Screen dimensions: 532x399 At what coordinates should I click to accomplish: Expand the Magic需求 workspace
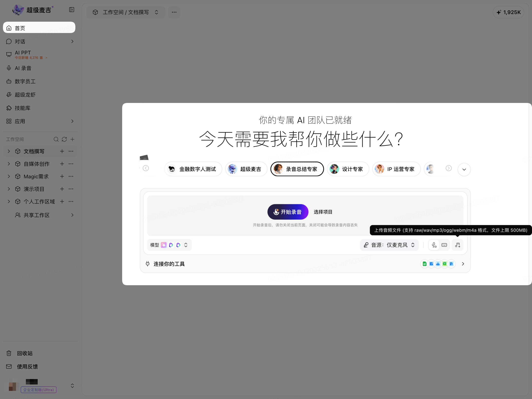coord(9,176)
